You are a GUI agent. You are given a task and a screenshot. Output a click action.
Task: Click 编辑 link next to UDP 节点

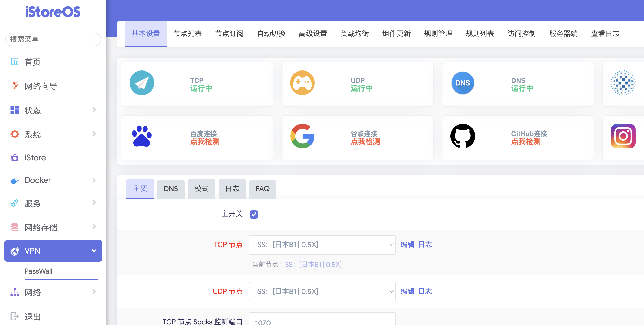click(x=407, y=291)
